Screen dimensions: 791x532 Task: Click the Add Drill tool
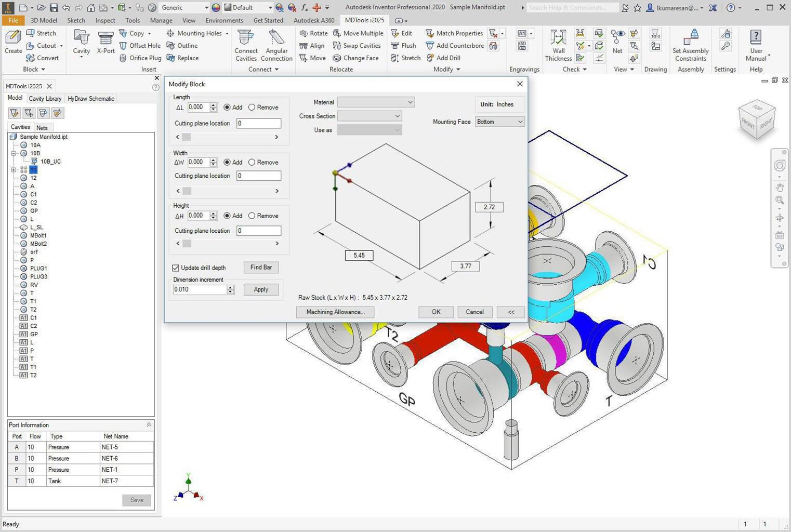tap(443, 58)
